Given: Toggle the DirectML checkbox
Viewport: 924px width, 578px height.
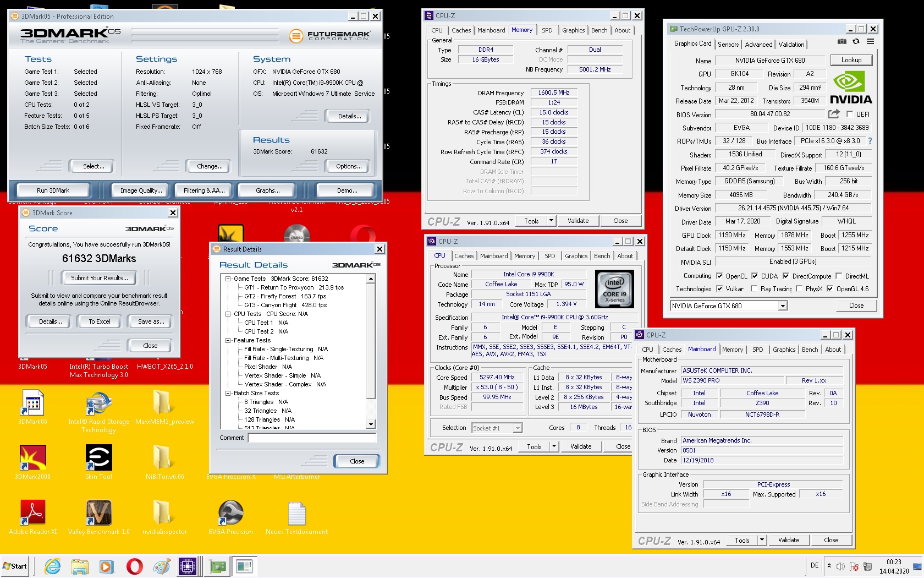Looking at the screenshot, I should 839,276.
